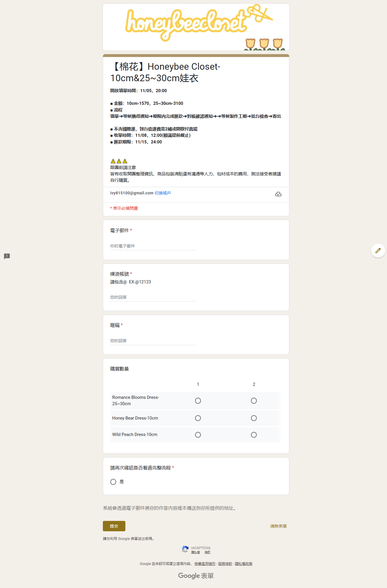387x588 pixels.
Task: Click the 匯款期限: 11/15, 24:00 line
Action: [x=136, y=142]
